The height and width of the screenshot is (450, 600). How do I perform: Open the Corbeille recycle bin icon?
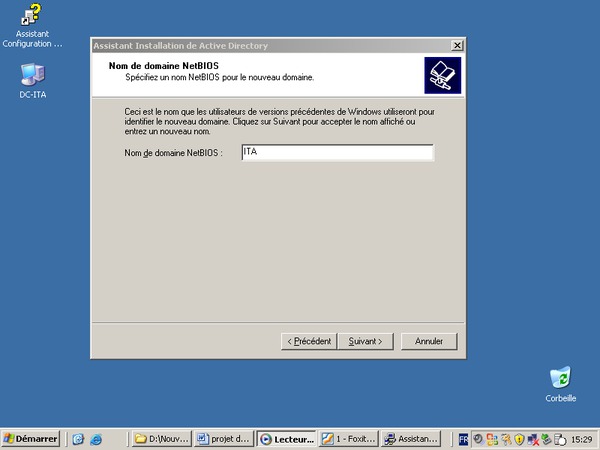[561, 384]
